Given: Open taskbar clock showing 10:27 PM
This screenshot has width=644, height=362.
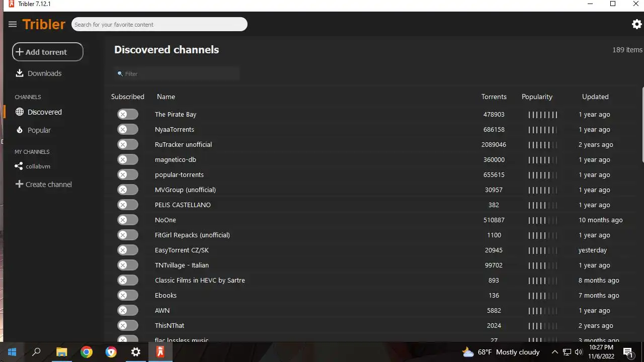Looking at the screenshot, I should (x=601, y=352).
